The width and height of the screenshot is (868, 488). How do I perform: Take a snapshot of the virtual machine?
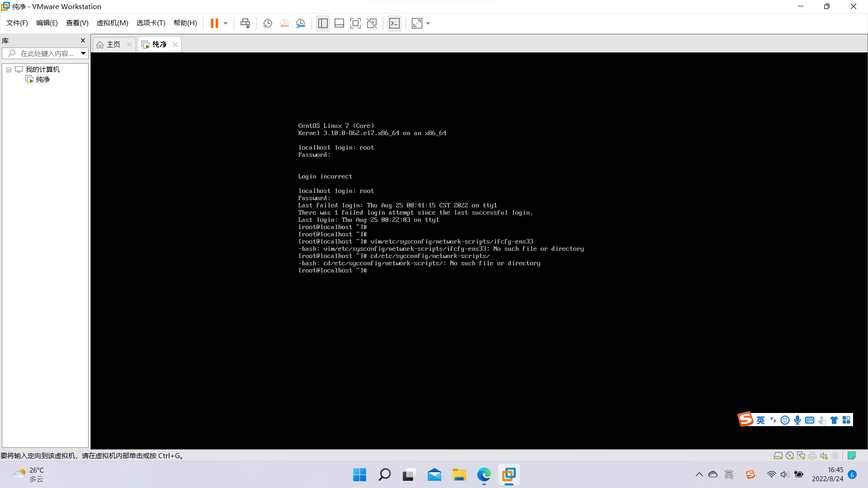point(268,23)
